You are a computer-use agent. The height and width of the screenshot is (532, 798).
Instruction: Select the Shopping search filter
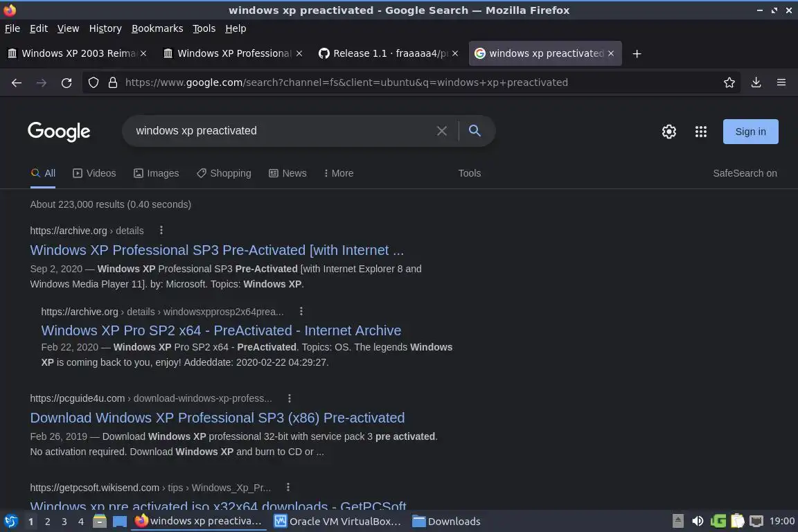[x=224, y=173]
